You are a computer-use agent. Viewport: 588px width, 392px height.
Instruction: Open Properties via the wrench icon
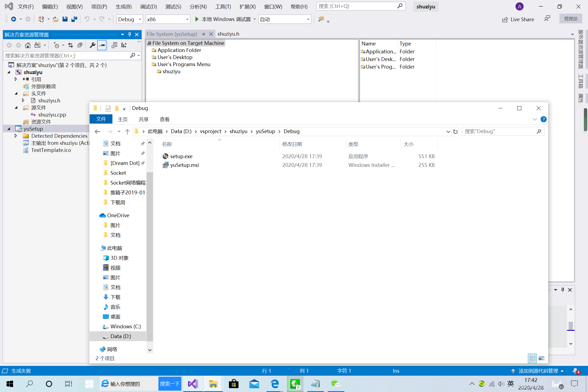point(93,45)
